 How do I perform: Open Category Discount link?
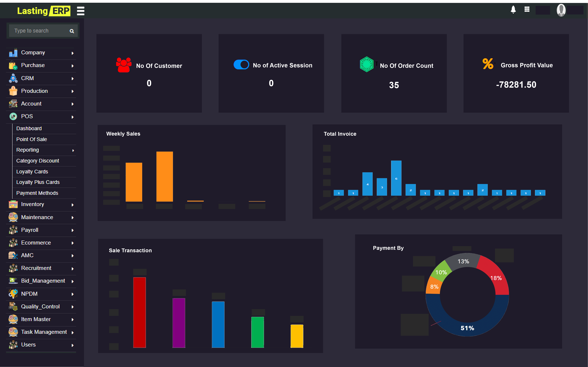(38, 161)
